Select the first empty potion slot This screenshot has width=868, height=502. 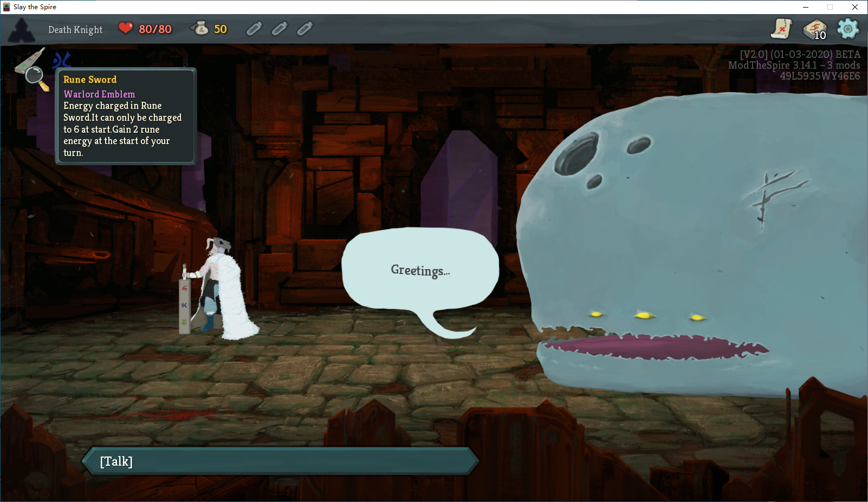pyautogui.click(x=254, y=29)
